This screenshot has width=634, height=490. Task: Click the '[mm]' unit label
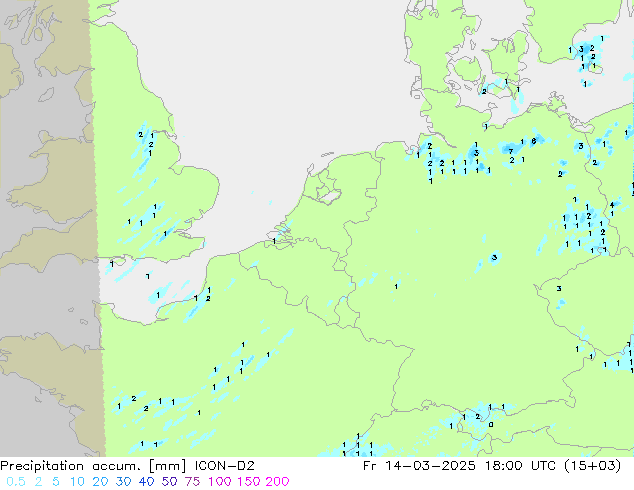(168, 466)
